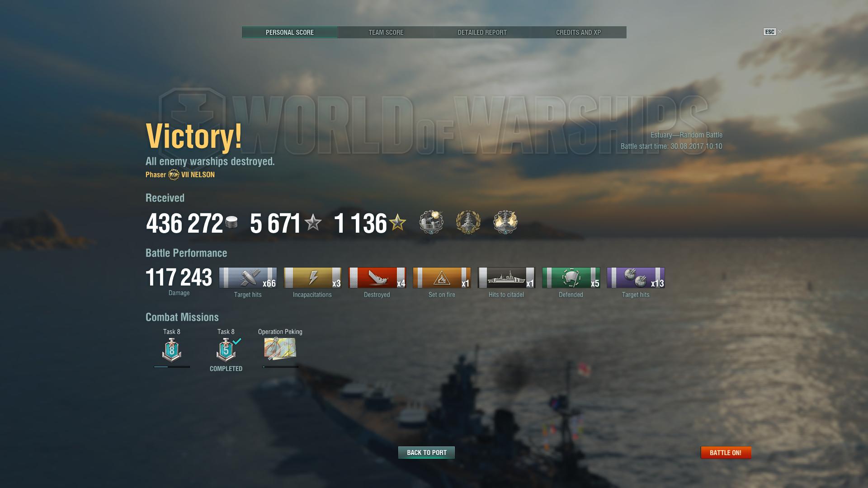The height and width of the screenshot is (488, 868).
Task: Open the Operation Peking mission thumbnail
Action: tap(280, 349)
